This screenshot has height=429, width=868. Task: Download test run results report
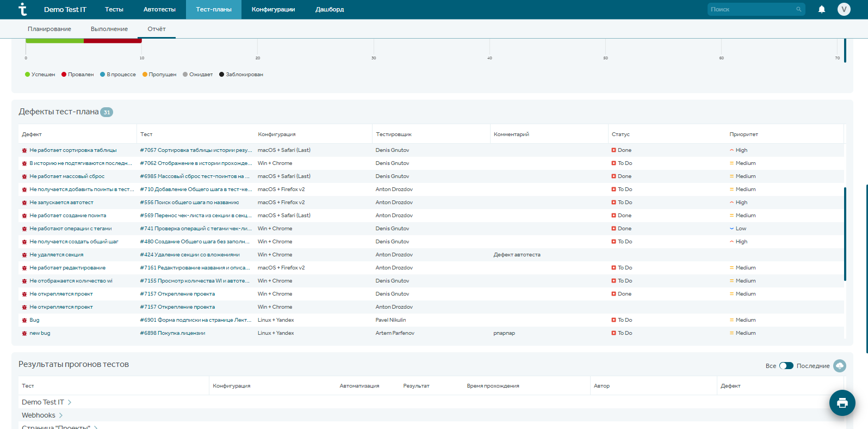840,366
